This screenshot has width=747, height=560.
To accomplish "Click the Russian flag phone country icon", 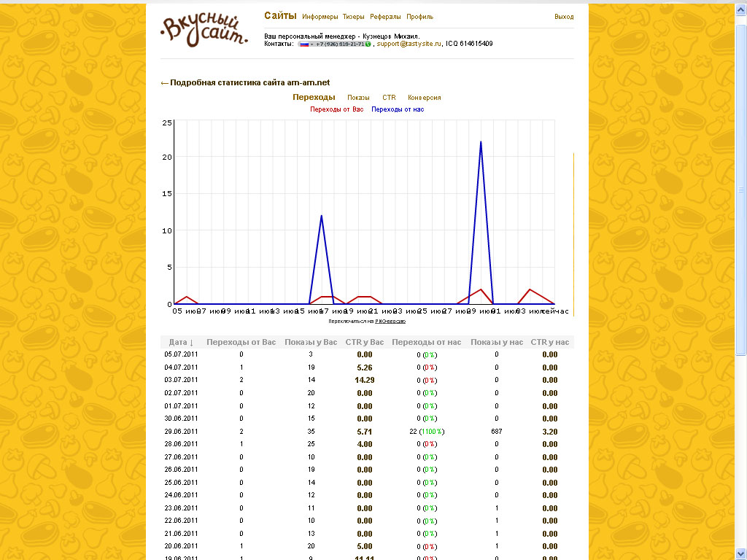I will (303, 44).
